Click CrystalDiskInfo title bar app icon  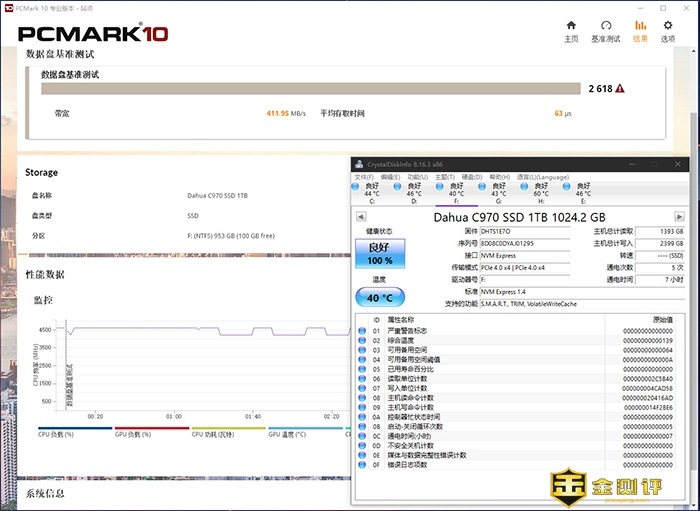[359, 164]
